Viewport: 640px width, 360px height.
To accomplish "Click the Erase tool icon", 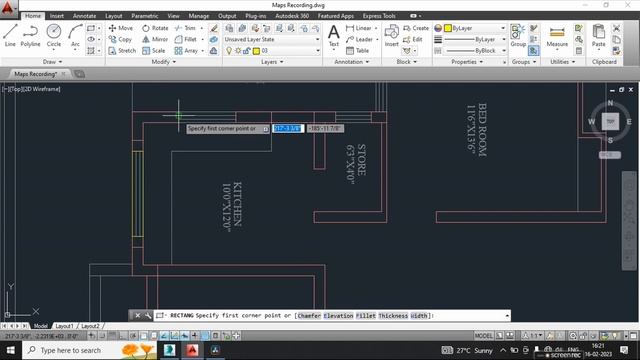I will click(x=213, y=28).
